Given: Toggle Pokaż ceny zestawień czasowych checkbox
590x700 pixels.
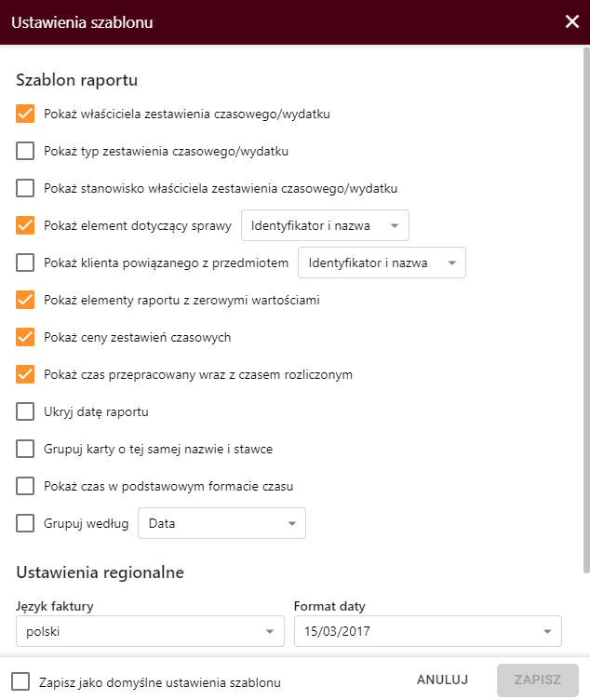Looking at the screenshot, I should pyautogui.click(x=25, y=337).
